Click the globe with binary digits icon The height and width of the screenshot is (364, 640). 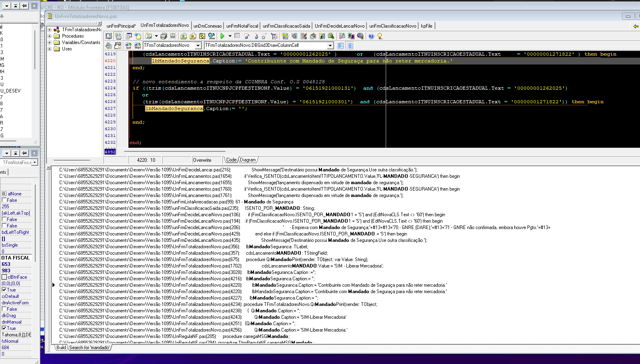pyautogui.click(x=211, y=36)
